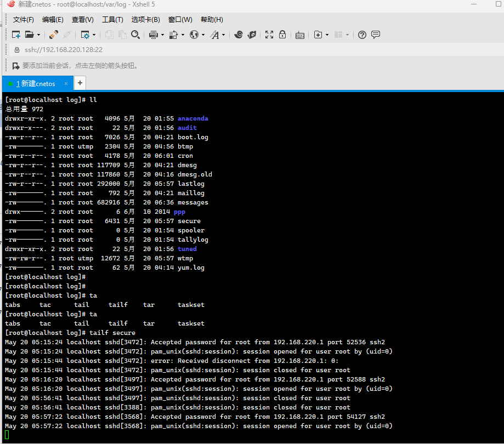Click the New tab/transfer plus-file icon

click(x=318, y=35)
